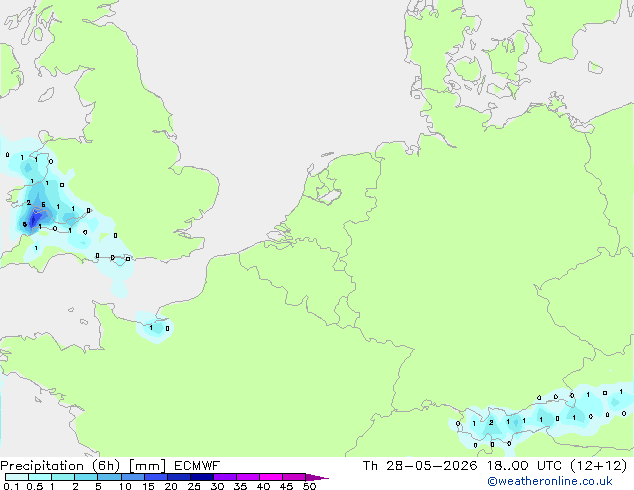Image resolution: width=634 pixels, height=490 pixels.
Task: Click the 1–2 mm legend swatch
Action: click(63, 477)
